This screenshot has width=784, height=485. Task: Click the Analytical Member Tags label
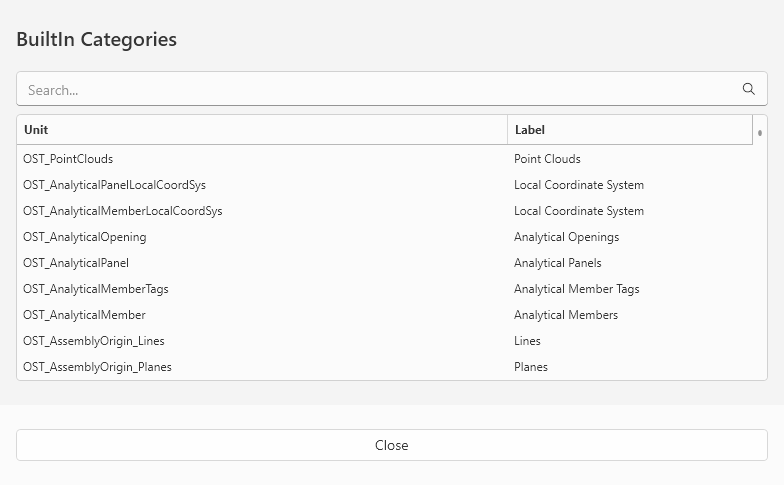click(x=576, y=289)
